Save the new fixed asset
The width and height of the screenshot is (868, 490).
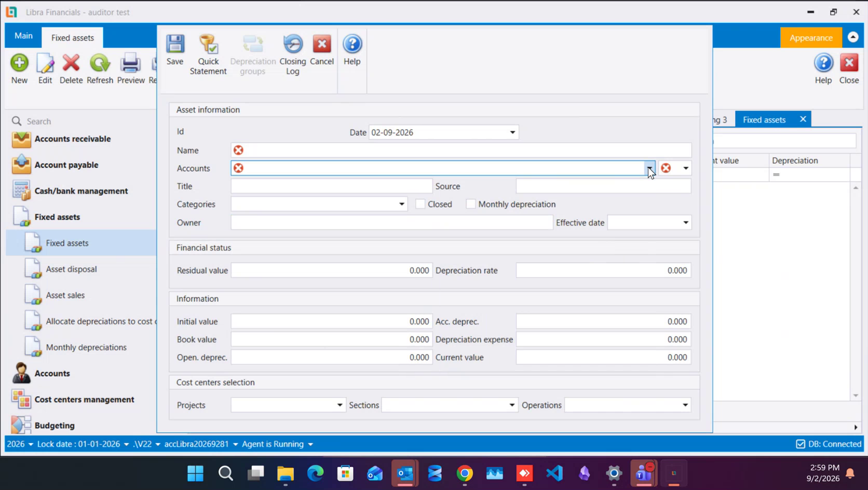[x=175, y=50]
